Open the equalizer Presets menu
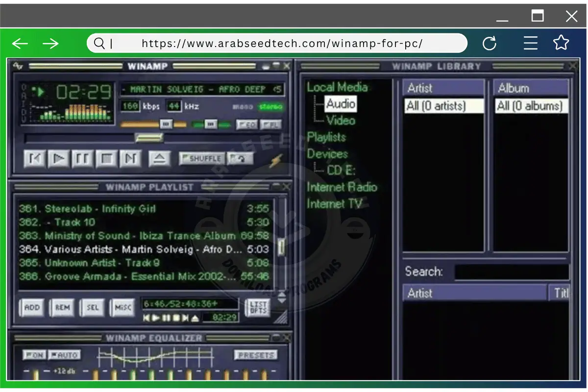Image resolution: width=588 pixels, height=392 pixels. 255,355
